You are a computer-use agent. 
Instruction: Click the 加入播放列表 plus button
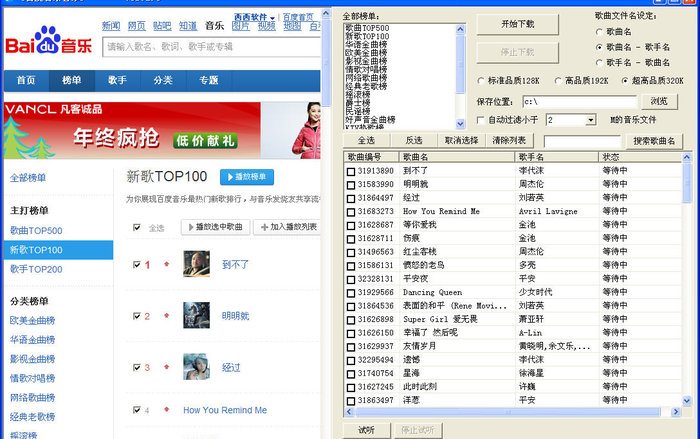pos(286,228)
